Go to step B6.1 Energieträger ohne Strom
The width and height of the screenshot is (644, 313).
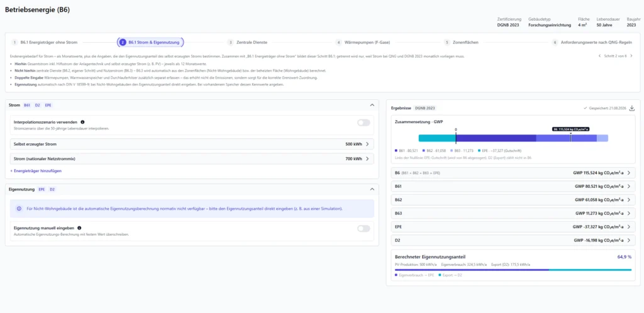[x=45, y=42]
